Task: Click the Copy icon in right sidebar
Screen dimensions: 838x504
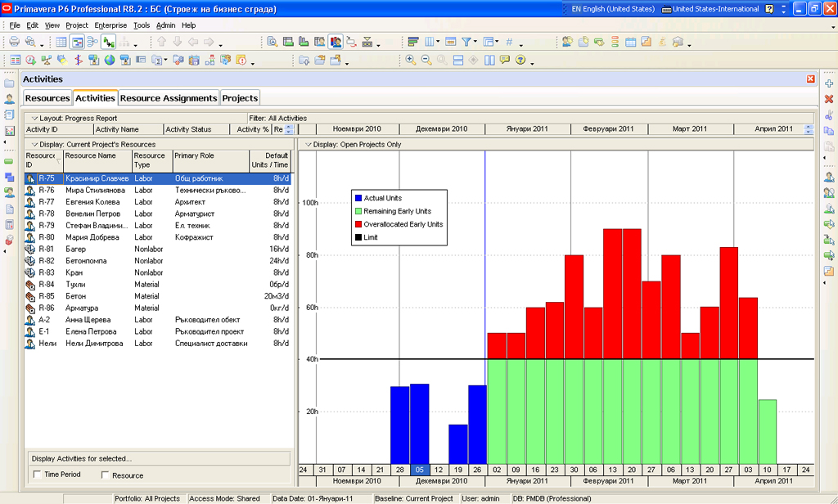Action: [829, 130]
